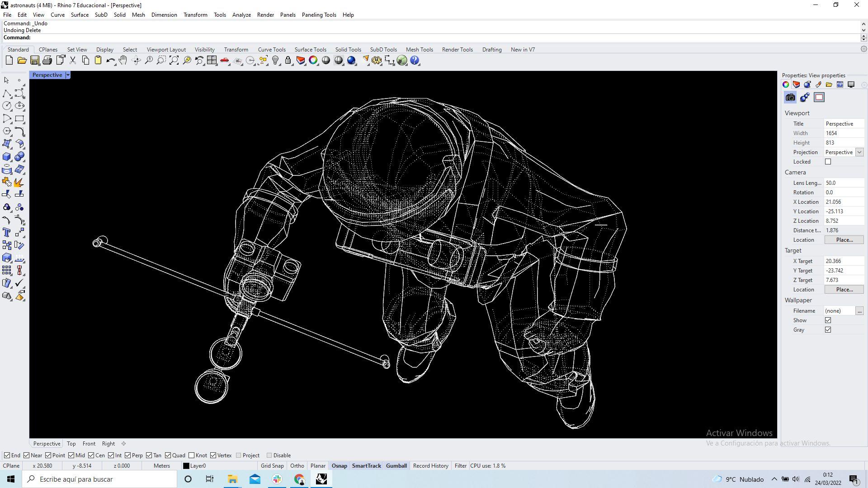Open the Surface menu
Screen dimensions: 868x488
pyautogui.click(x=80, y=15)
